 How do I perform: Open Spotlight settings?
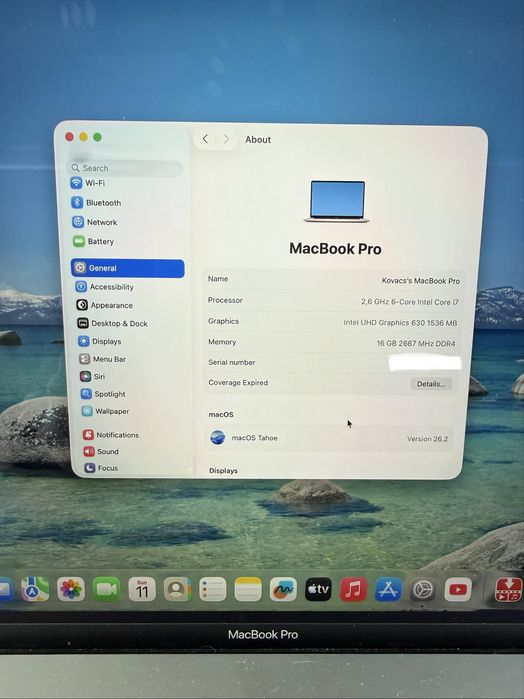click(x=103, y=394)
